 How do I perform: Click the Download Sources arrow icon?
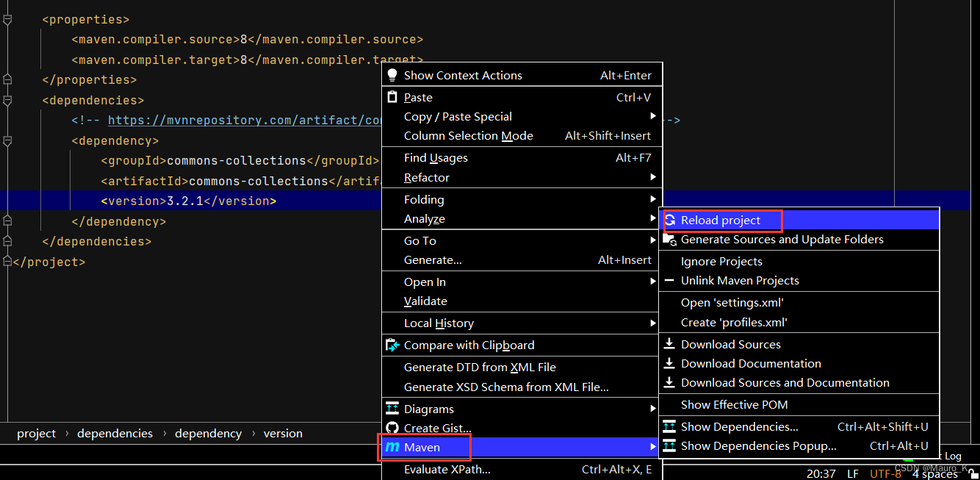coord(669,344)
